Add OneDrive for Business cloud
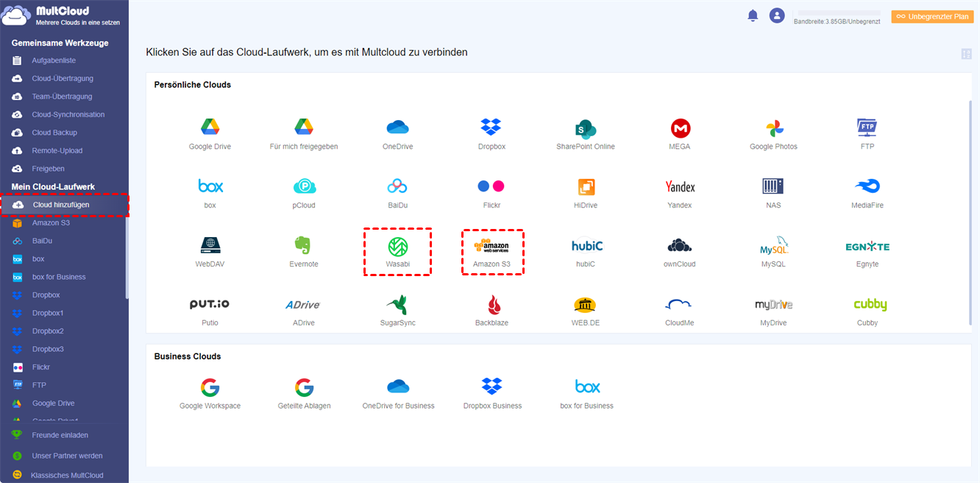Image resolution: width=980 pixels, height=483 pixels. pos(398,387)
